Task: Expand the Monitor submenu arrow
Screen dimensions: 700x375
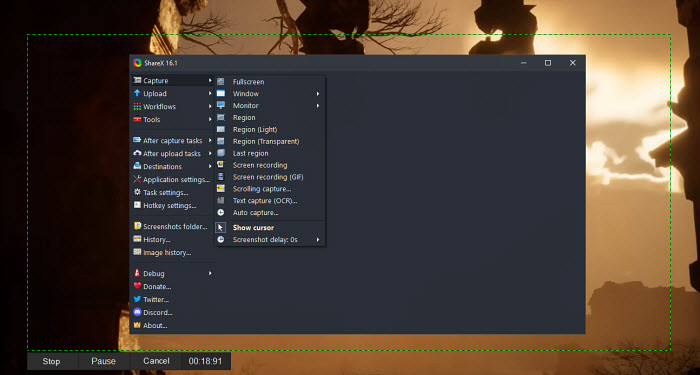Action: tap(318, 106)
